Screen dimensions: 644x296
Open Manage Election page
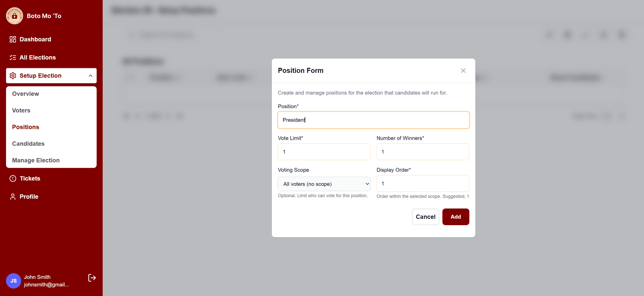pyautogui.click(x=36, y=160)
